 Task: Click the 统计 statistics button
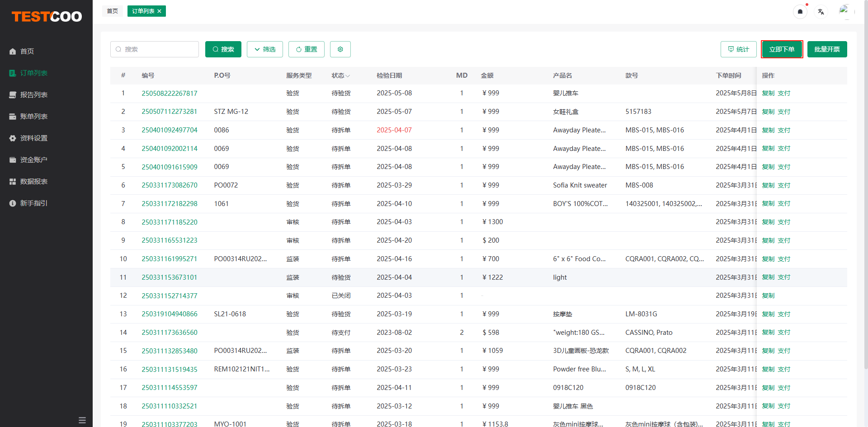click(738, 49)
